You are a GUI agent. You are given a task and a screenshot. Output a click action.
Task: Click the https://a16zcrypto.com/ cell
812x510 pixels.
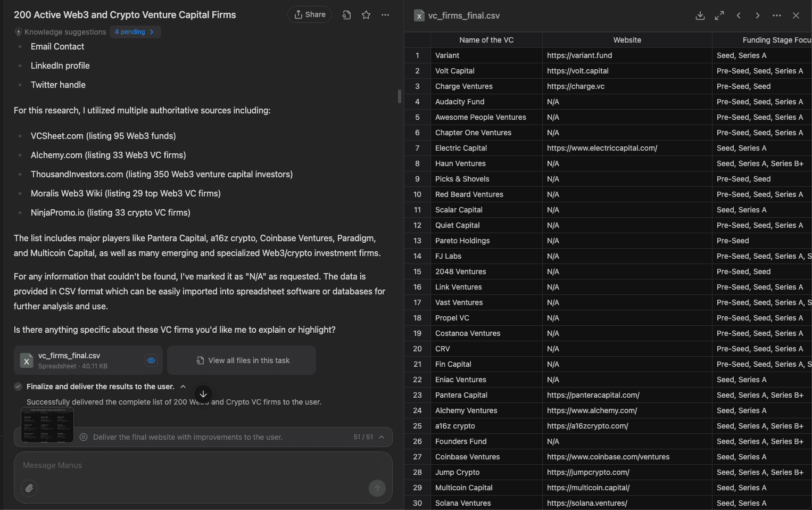click(x=627, y=426)
